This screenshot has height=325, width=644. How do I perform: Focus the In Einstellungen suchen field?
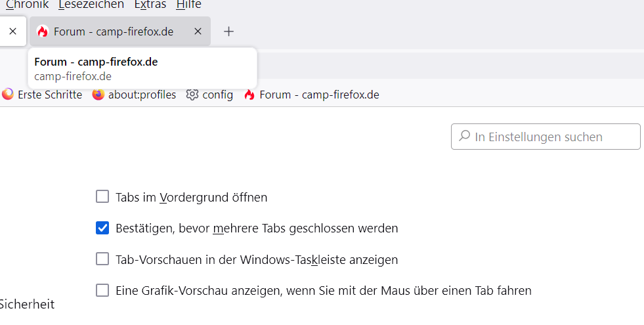(551, 137)
